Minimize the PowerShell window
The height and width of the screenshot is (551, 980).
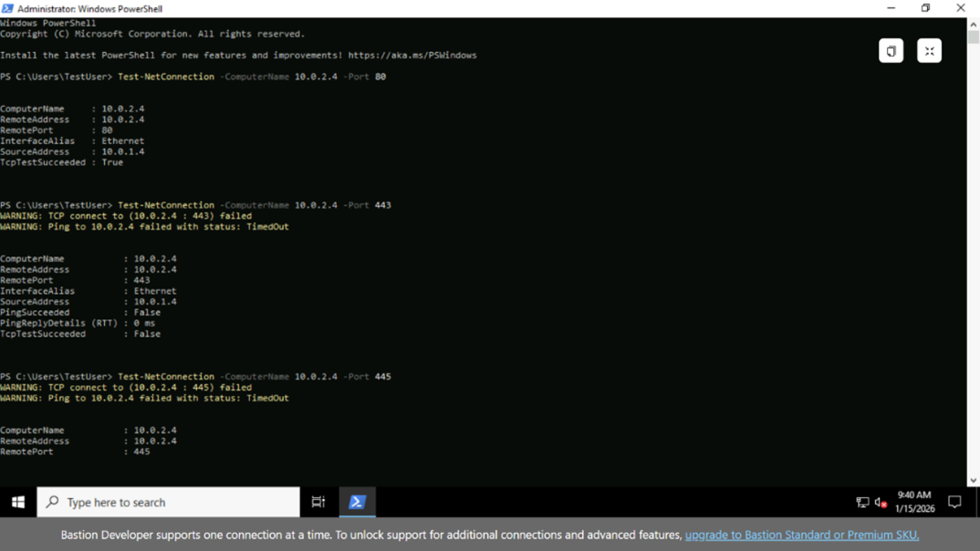891,8
